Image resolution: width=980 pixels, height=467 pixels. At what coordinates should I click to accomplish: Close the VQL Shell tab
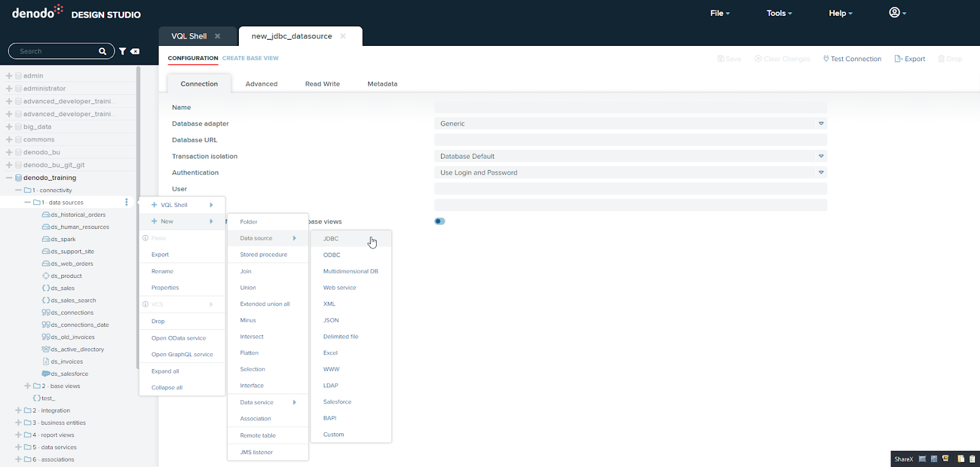click(217, 36)
